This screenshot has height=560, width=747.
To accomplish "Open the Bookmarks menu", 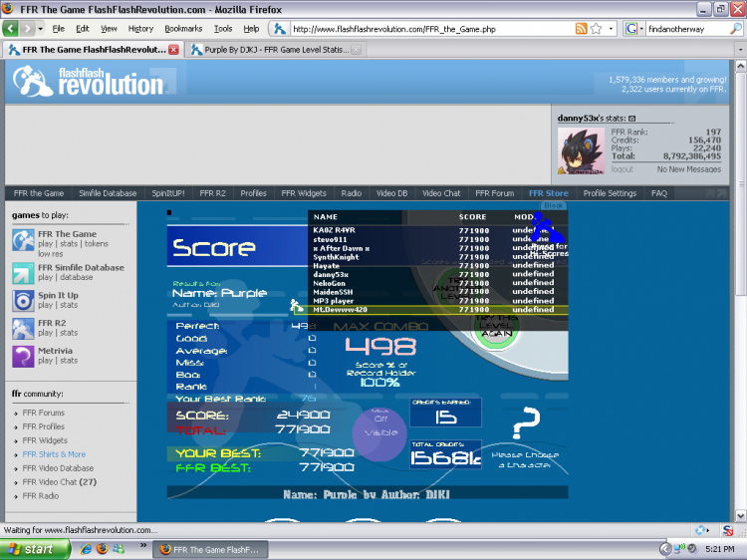I will [183, 29].
